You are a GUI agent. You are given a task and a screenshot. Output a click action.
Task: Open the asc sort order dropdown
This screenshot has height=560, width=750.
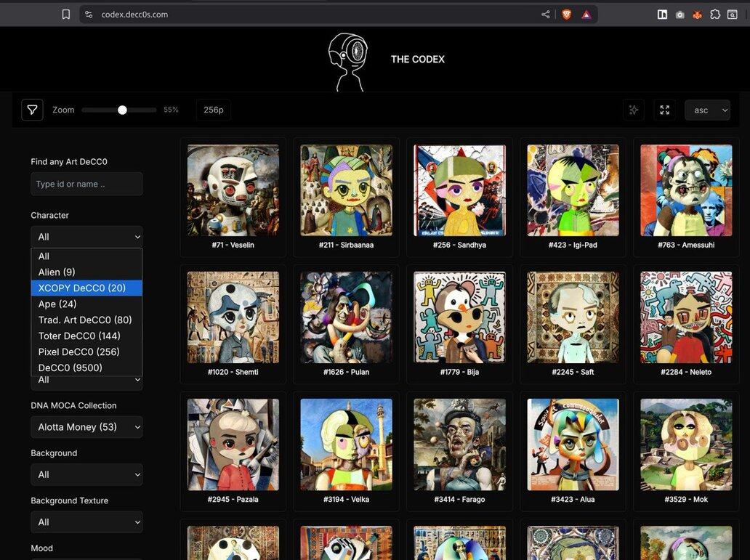pos(707,110)
